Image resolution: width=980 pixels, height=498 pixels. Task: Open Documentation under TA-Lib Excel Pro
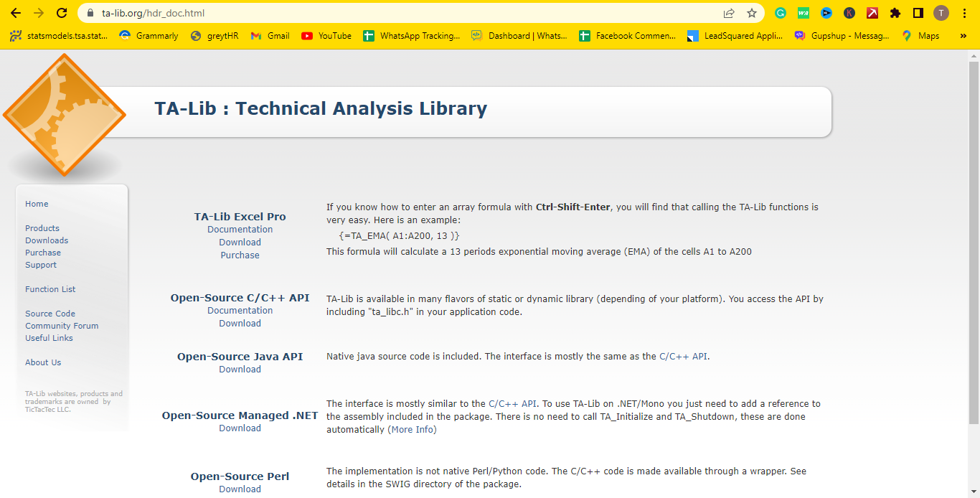[240, 230]
